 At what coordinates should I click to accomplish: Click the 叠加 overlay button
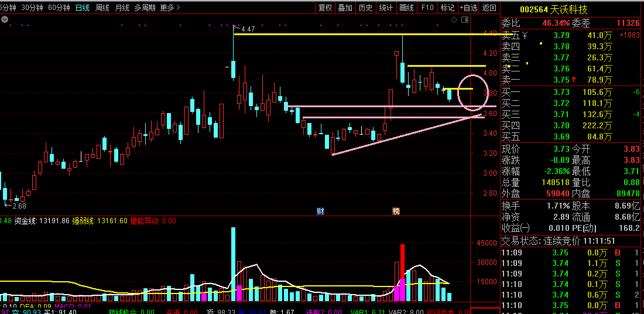tap(345, 8)
